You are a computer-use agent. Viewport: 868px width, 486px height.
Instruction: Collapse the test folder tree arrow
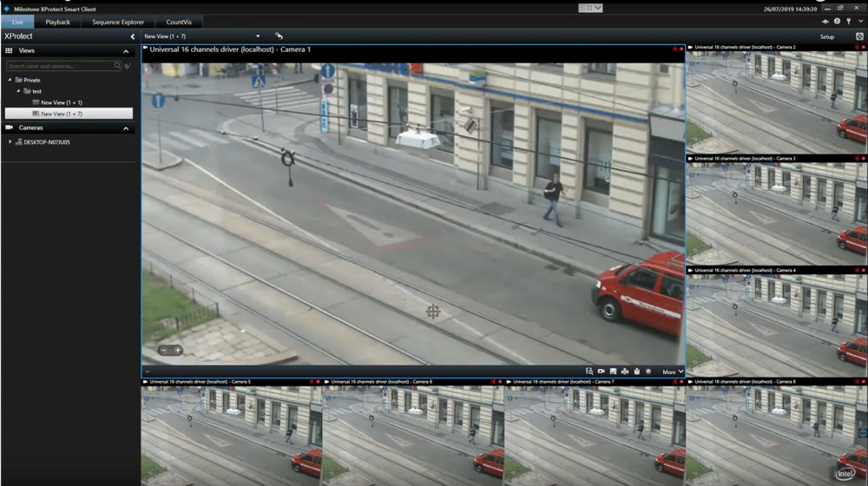tap(18, 91)
